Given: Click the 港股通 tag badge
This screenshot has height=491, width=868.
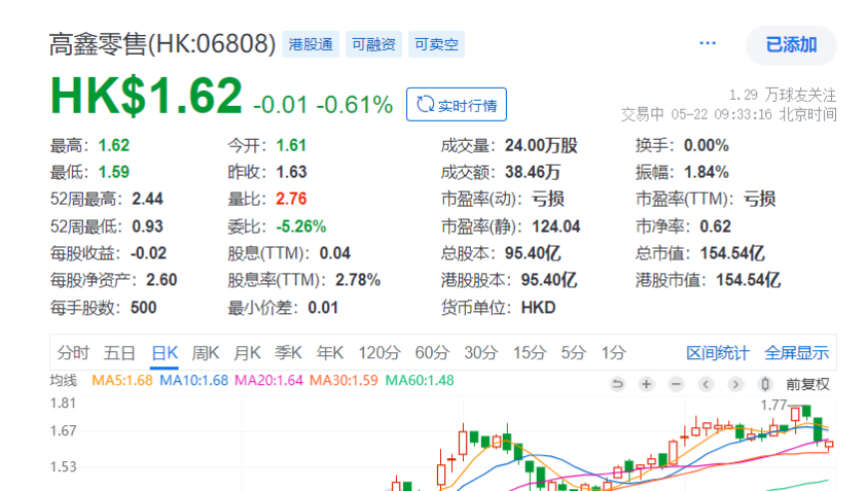Looking at the screenshot, I should (x=310, y=45).
